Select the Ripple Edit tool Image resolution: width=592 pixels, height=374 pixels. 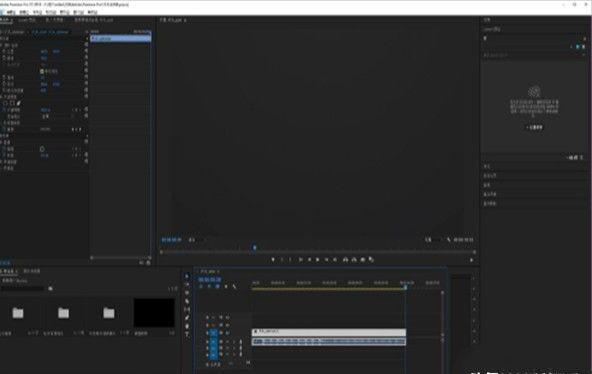[187, 293]
